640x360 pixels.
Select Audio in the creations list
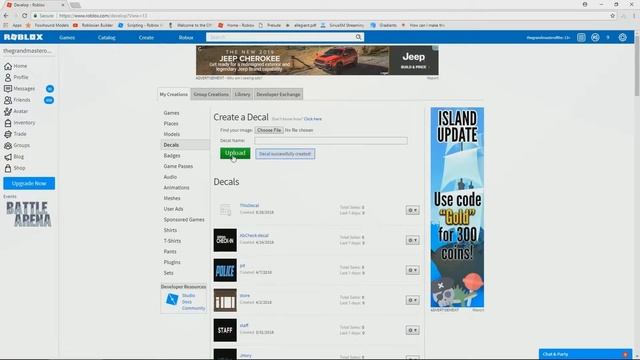coord(170,177)
